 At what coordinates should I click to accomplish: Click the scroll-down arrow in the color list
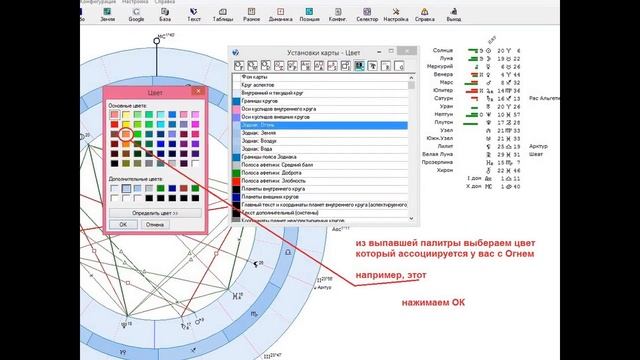pyautogui.click(x=411, y=218)
